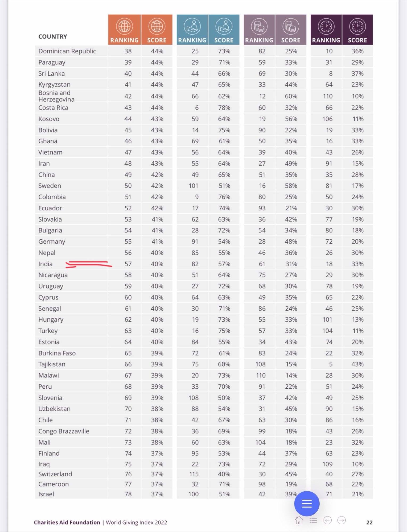407x532 pixels.
Task: Click the Switzerland country name
Action: [x=55, y=474]
